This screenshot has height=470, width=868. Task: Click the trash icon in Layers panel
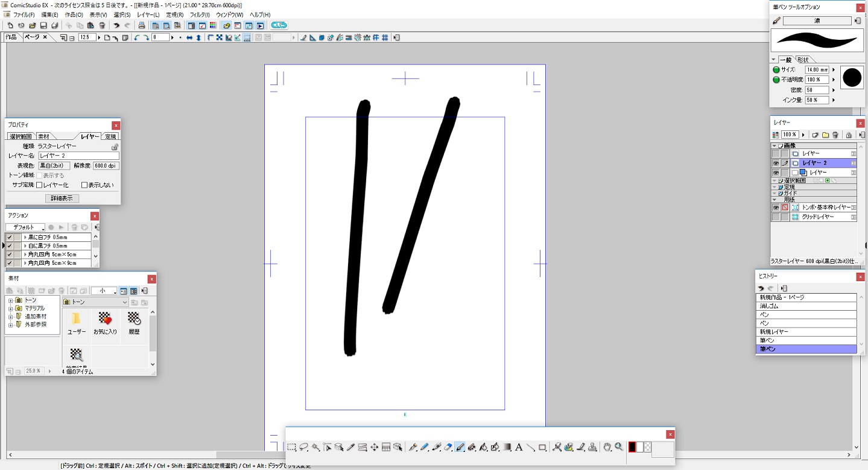(835, 135)
